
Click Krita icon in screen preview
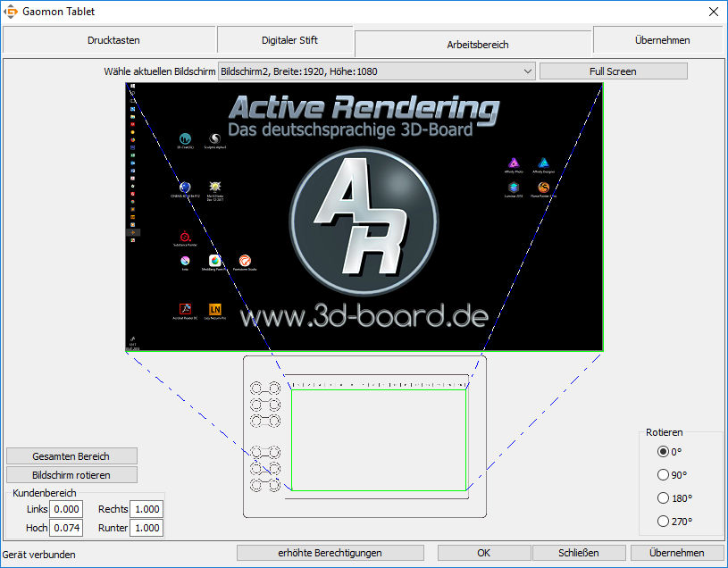pyautogui.click(x=185, y=261)
